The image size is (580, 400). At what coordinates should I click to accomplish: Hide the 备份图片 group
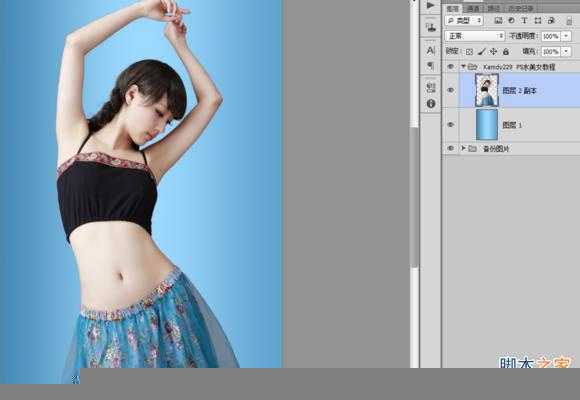coord(450,148)
